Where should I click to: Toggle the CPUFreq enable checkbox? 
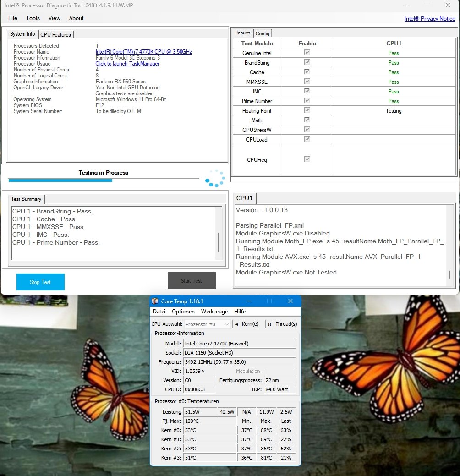click(307, 159)
